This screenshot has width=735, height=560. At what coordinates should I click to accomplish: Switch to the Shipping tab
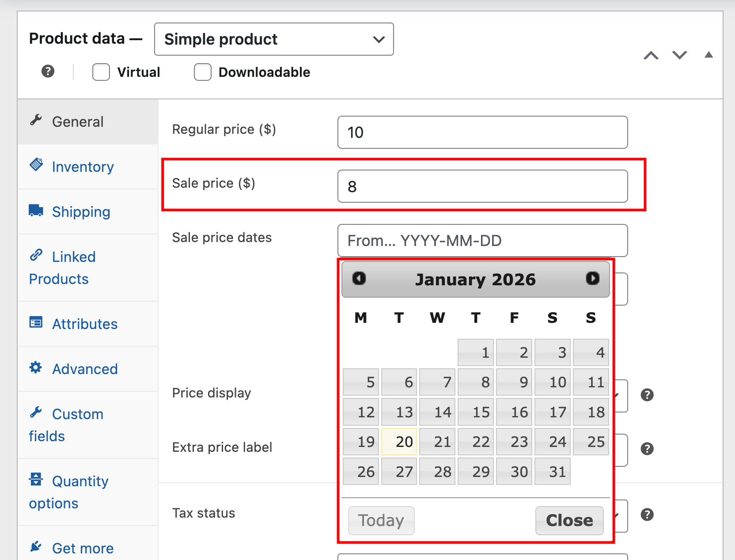pos(81,212)
